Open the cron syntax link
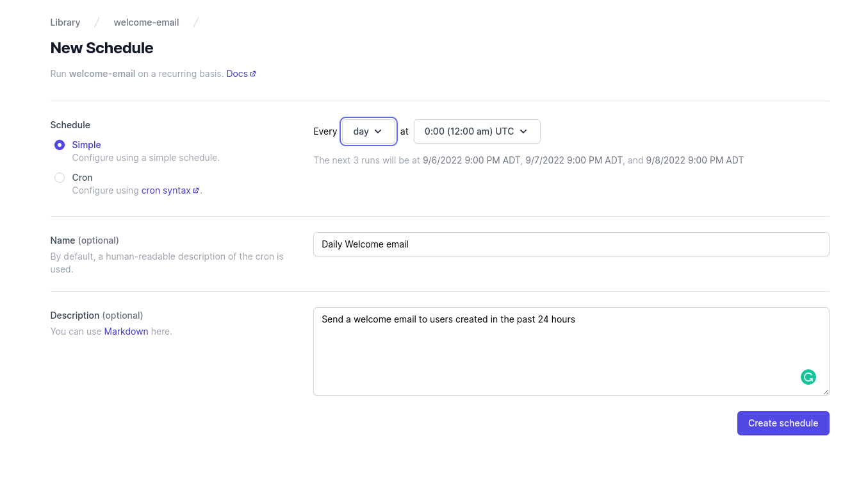This screenshot has width=868, height=479. coord(170,190)
